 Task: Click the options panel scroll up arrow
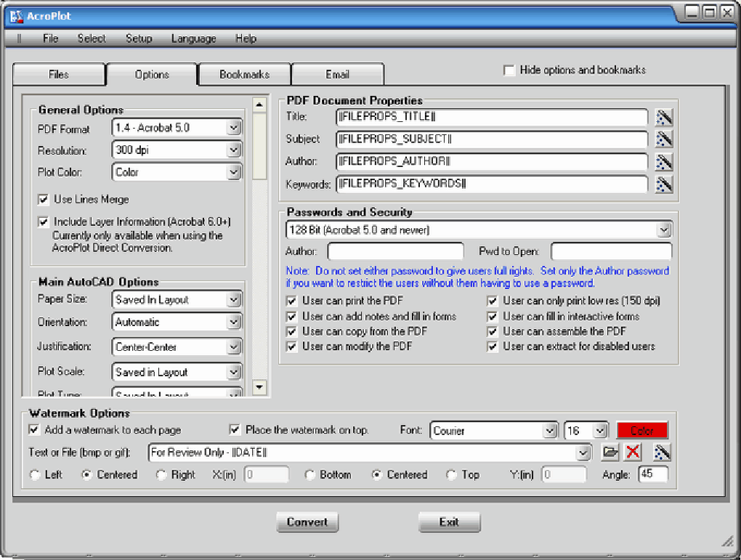tap(259, 105)
